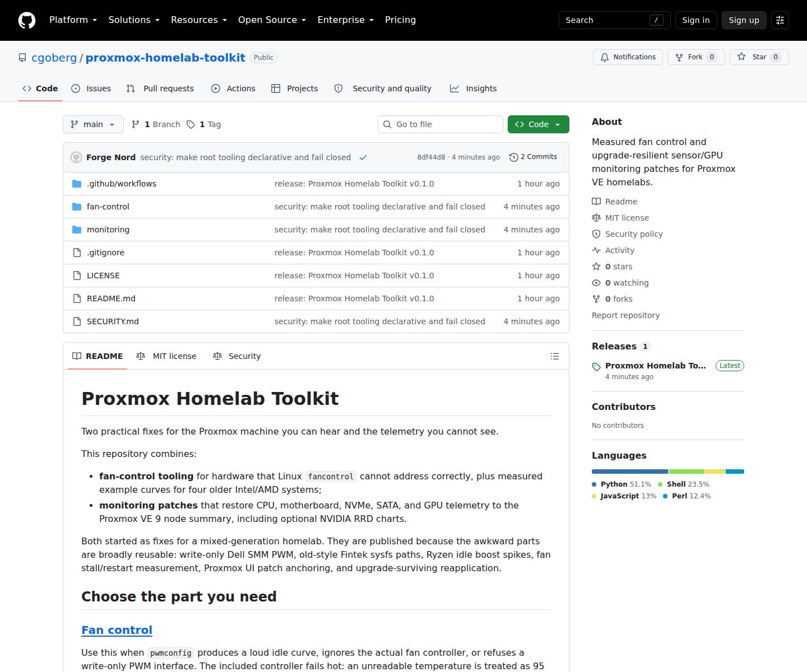Click the Shell segment of language bar

(x=686, y=472)
